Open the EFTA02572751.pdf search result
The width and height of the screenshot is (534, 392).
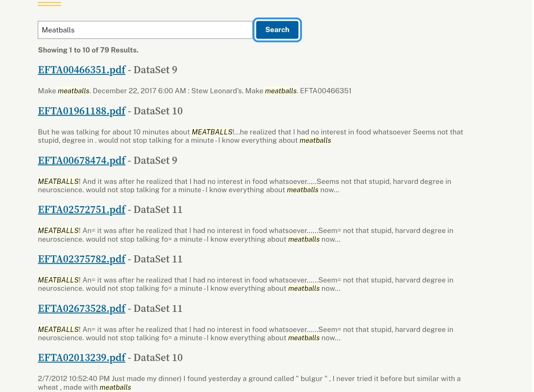[82, 210]
